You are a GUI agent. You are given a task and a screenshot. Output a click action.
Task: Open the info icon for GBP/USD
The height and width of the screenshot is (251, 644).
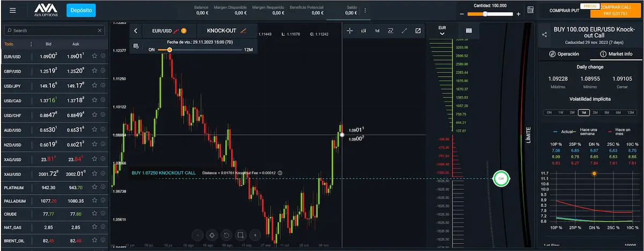pyautogui.click(x=103, y=71)
